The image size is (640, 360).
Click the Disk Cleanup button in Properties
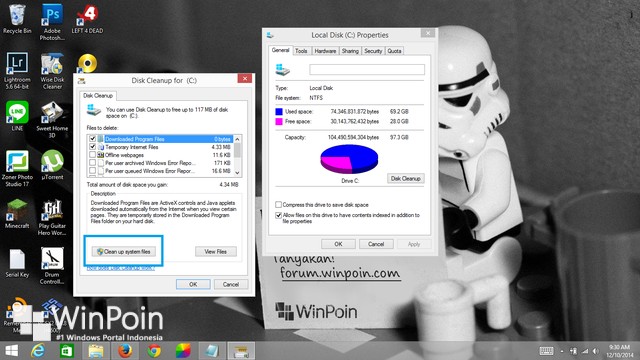405,178
